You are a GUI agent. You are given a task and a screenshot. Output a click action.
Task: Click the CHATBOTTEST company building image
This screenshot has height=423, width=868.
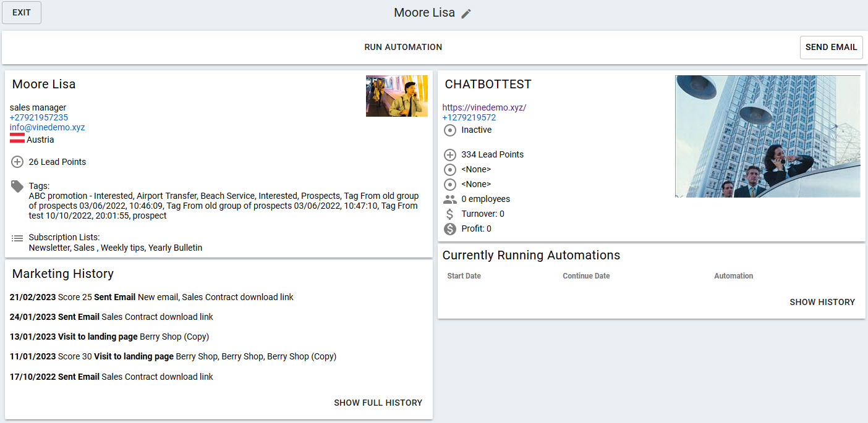coord(767,136)
